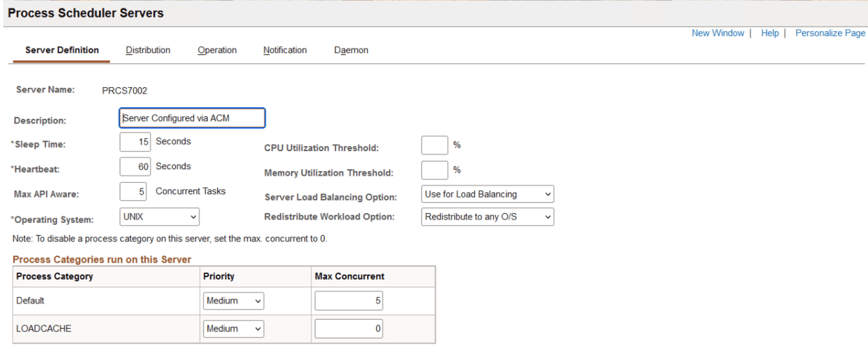Switch to the Server Definition tab
Viewport: 868px width, 352px height.
coord(62,50)
